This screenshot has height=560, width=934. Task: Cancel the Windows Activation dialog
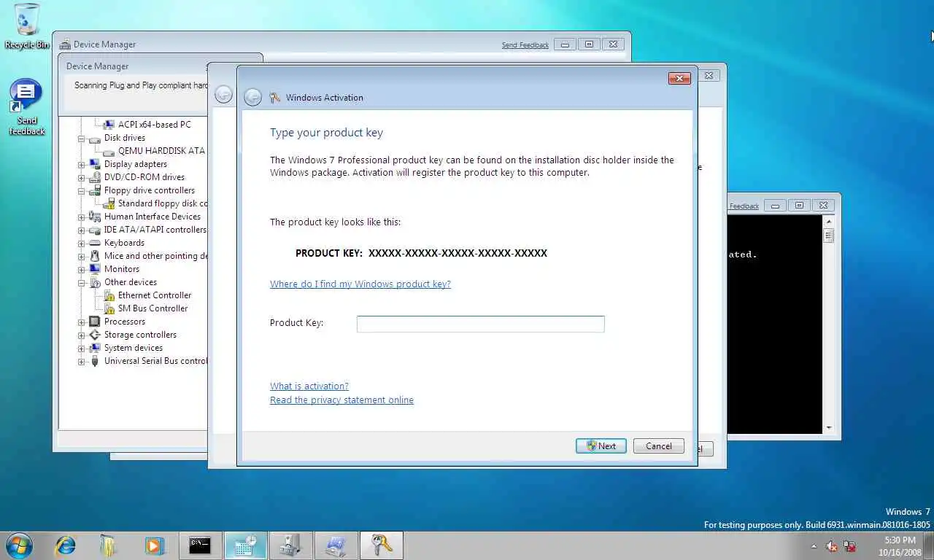[x=658, y=446]
